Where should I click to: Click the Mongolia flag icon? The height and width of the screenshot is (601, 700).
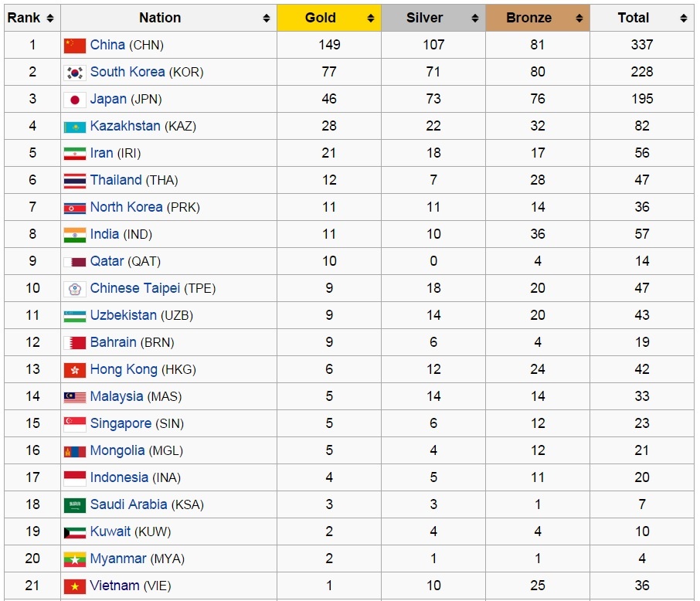[74, 451]
